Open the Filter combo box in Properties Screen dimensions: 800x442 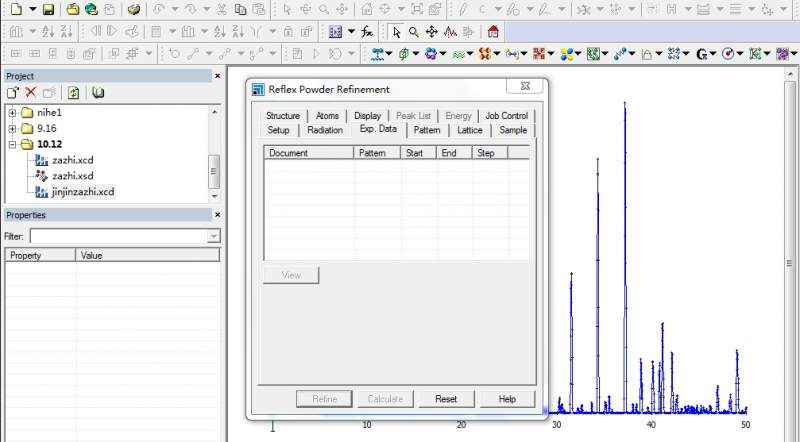coord(124,236)
